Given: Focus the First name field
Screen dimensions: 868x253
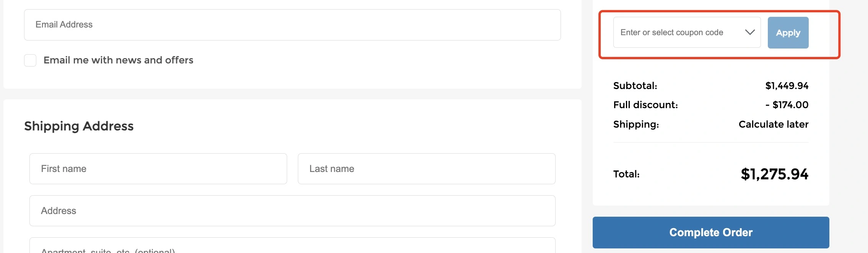Looking at the screenshot, I should click(x=158, y=169).
